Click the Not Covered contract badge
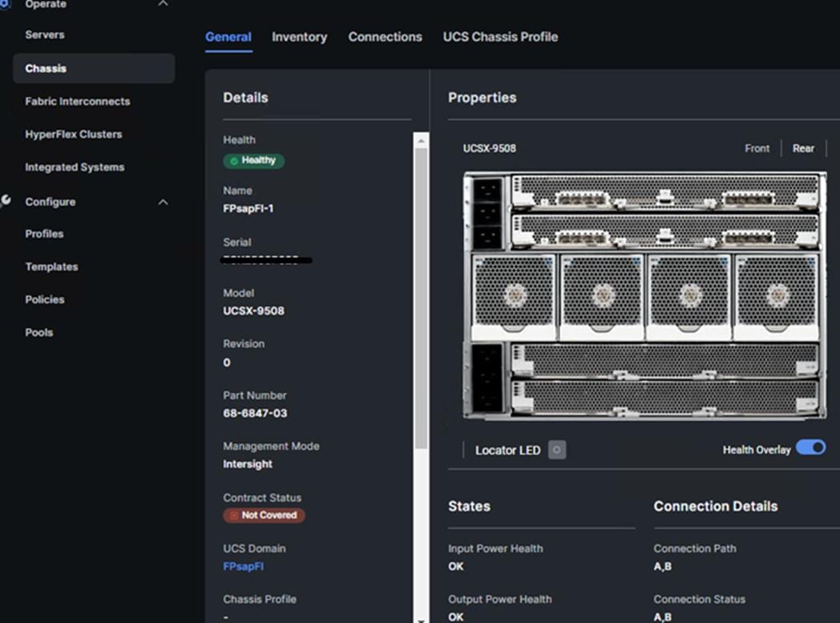840x623 pixels. point(264,516)
